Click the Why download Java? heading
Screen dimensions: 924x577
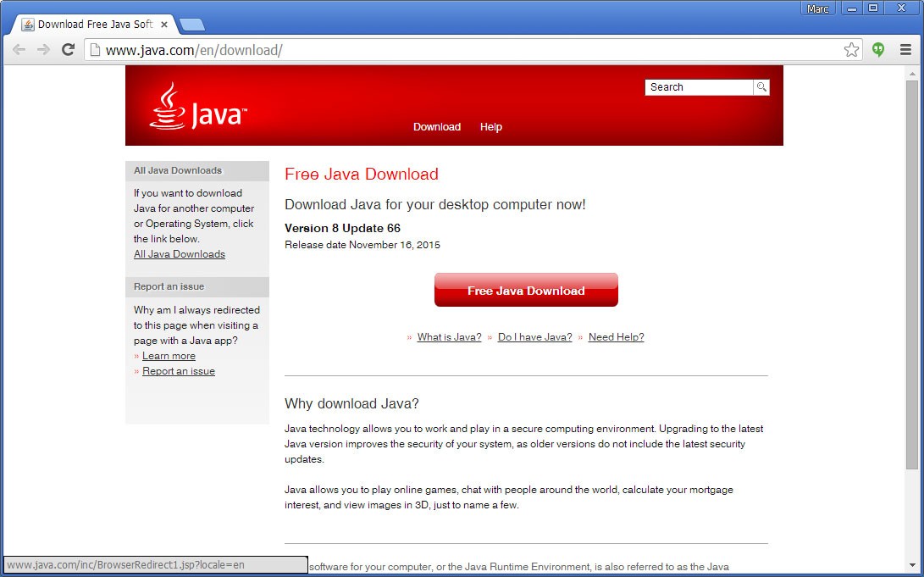(x=351, y=403)
